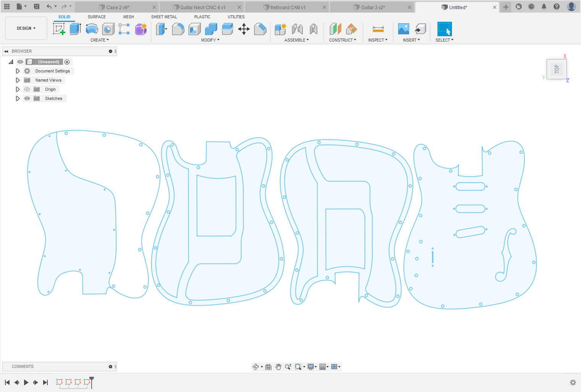The height and width of the screenshot is (392, 581).
Task: Open the Grid and Snaps dropdown
Action: point(324,367)
